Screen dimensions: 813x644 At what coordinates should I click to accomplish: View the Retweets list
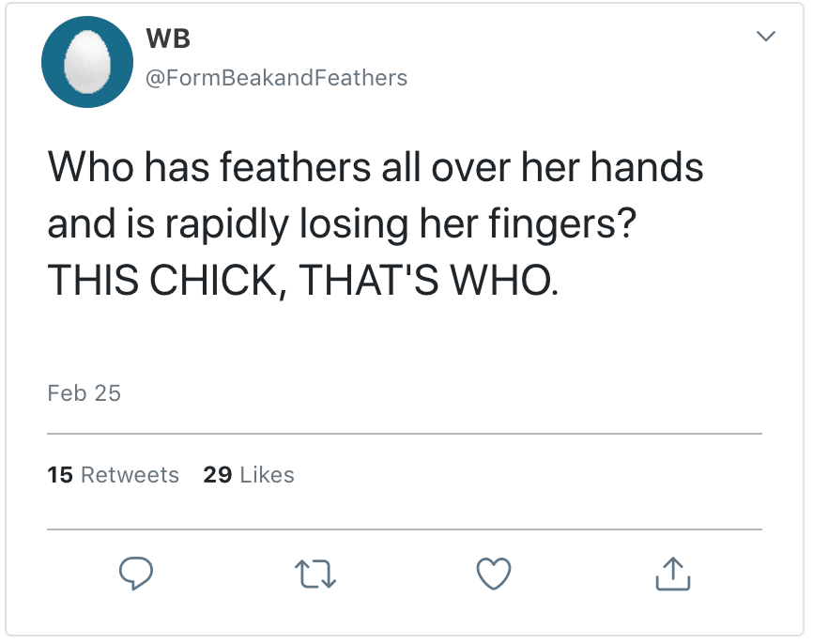130,475
